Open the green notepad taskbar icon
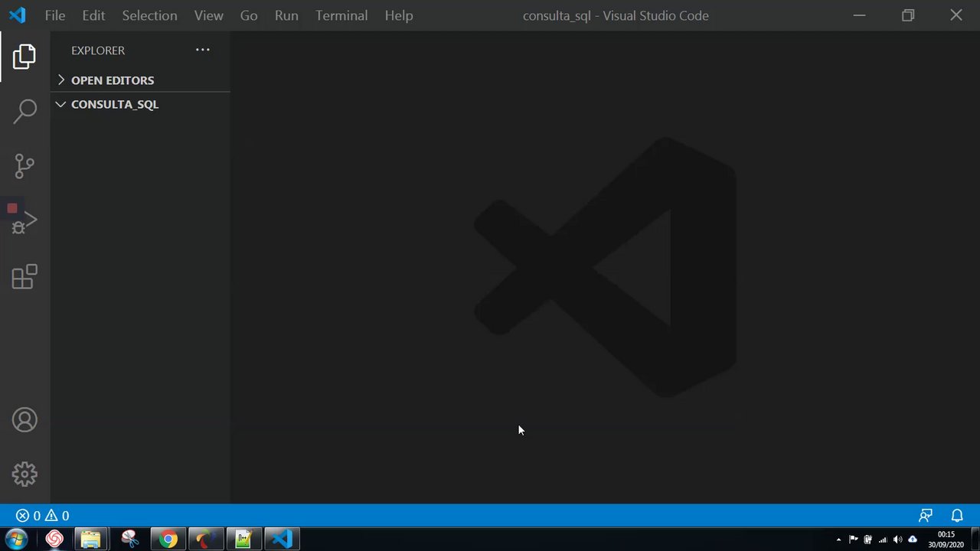Viewport: 980px width, 551px height. point(243,540)
